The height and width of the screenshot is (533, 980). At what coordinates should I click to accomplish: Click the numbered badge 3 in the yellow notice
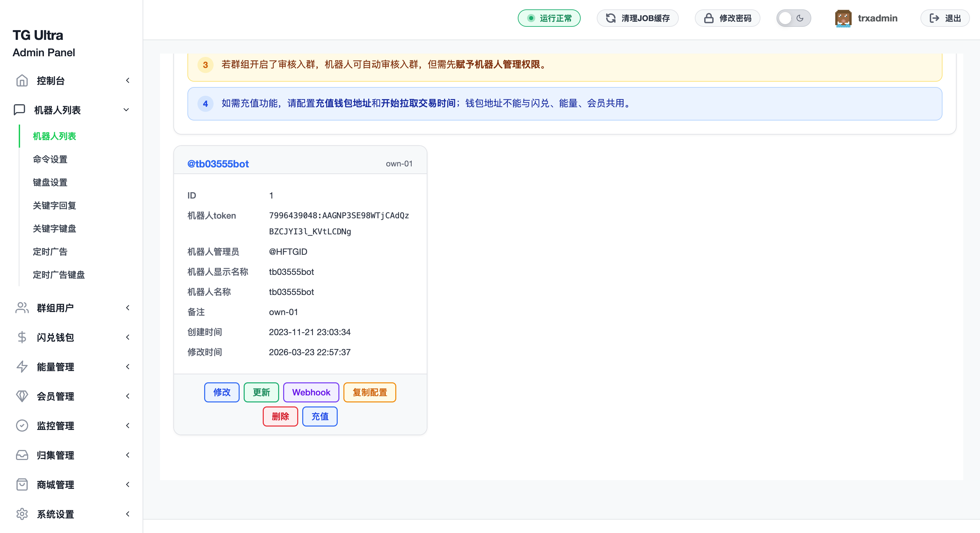(x=206, y=65)
